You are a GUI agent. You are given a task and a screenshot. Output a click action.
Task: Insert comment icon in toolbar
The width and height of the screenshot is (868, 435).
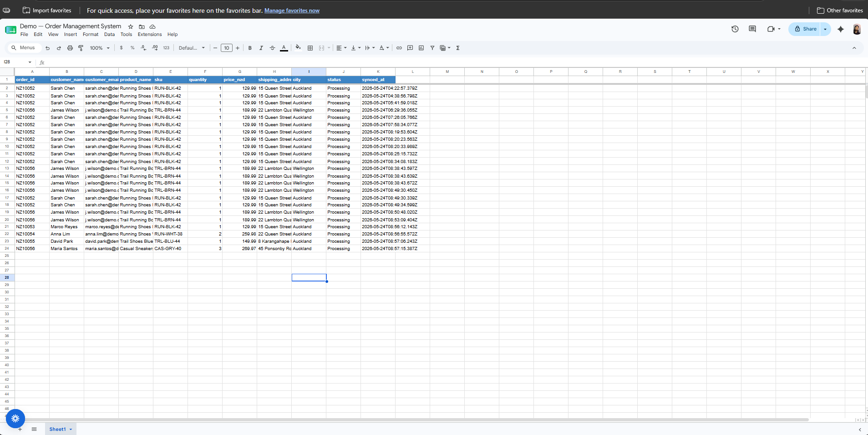point(410,48)
